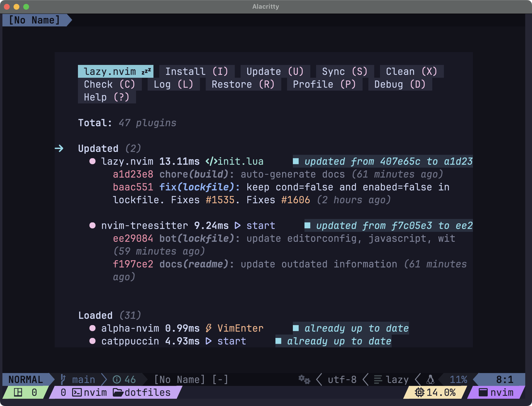The image size is (532, 406).
Task: Run Update (U) command
Action: 275,71
